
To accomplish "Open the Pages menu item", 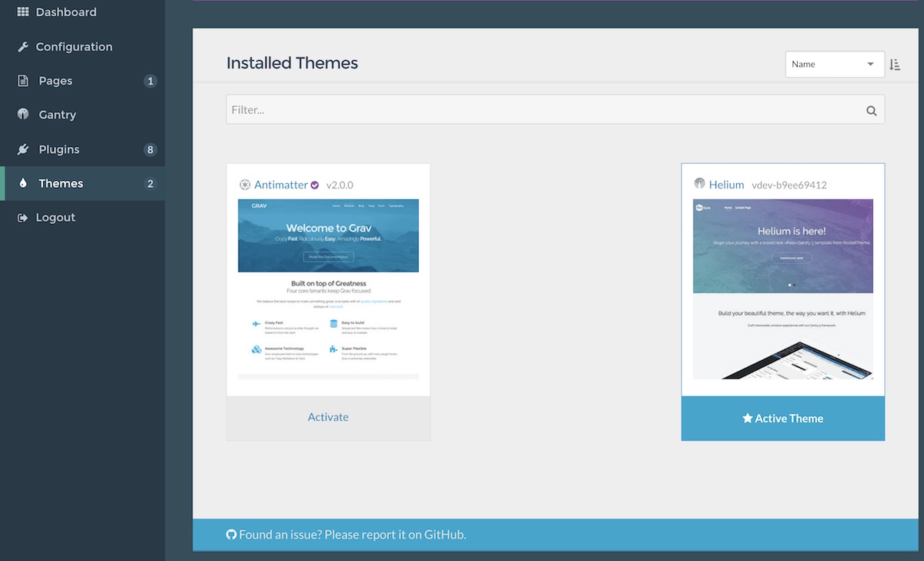I will coord(55,81).
